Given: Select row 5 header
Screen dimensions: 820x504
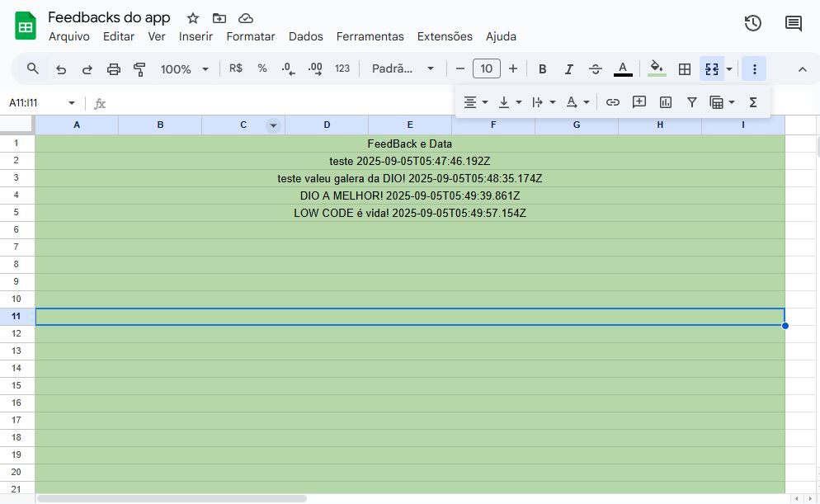Looking at the screenshot, I should 16,212.
